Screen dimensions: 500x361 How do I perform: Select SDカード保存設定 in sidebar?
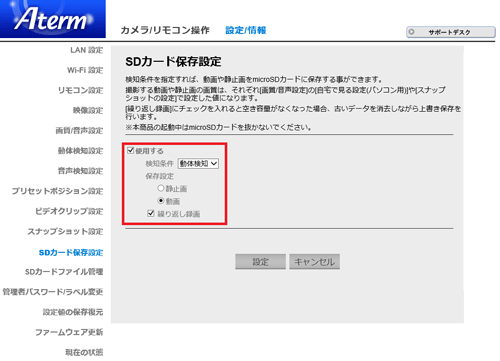tap(71, 252)
